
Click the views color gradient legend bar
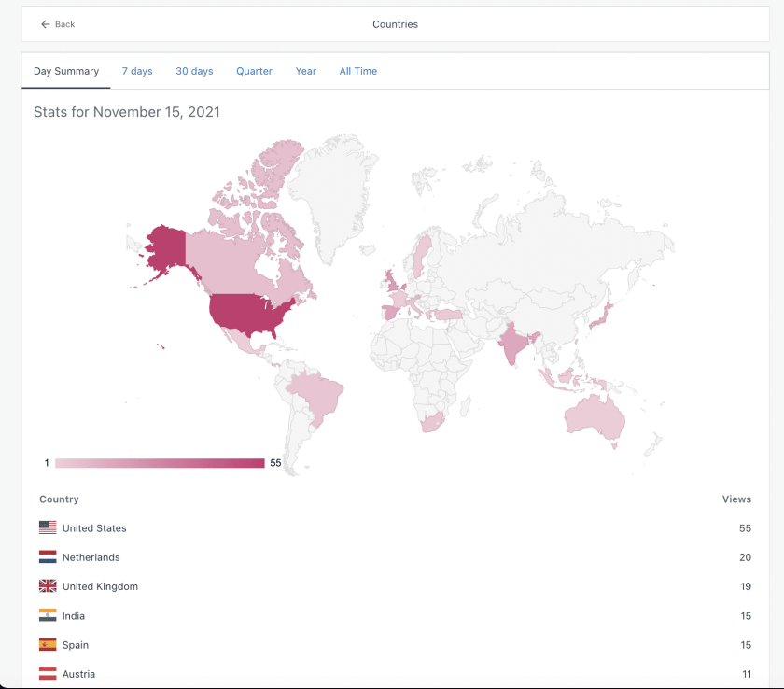(160, 463)
